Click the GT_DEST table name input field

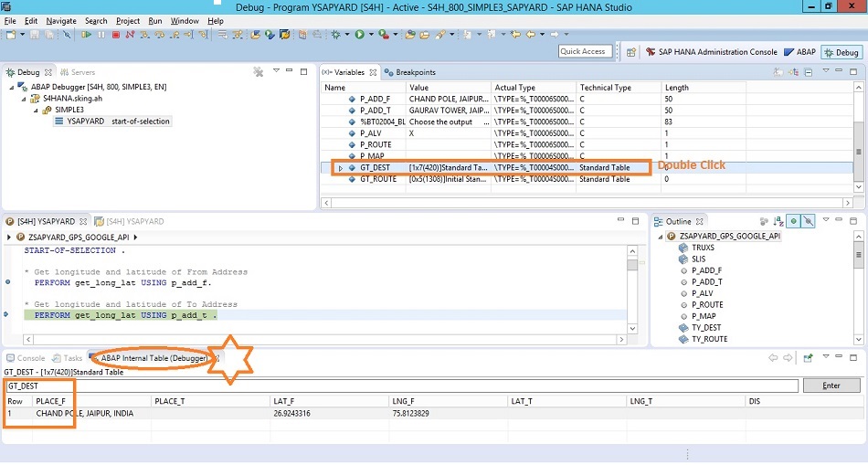click(x=402, y=386)
